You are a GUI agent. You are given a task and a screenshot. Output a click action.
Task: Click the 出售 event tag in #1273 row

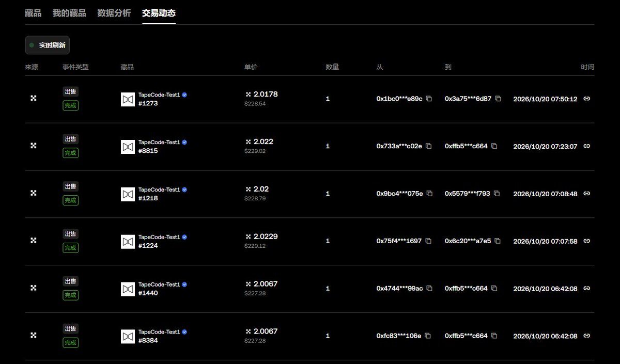[x=70, y=91]
